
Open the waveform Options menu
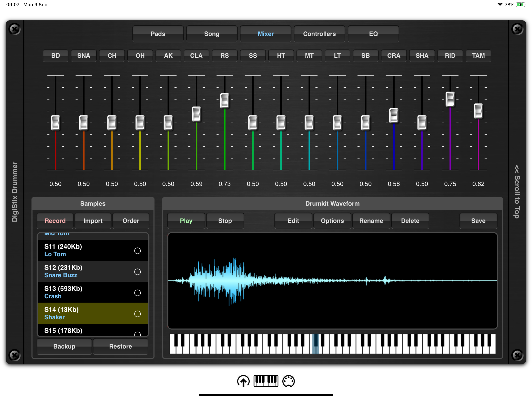[x=332, y=221]
